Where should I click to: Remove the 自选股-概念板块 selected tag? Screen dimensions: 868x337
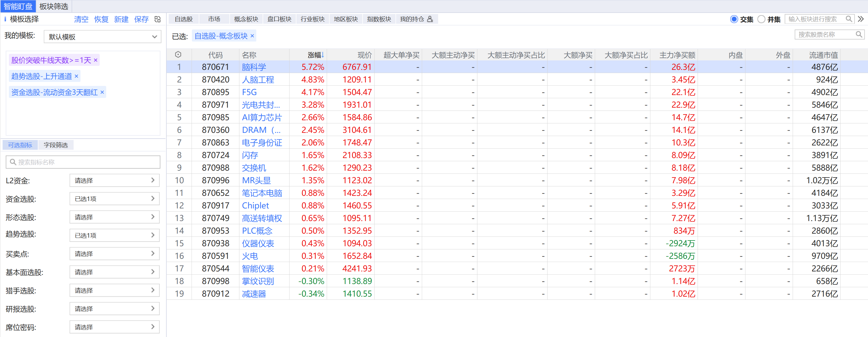[252, 36]
